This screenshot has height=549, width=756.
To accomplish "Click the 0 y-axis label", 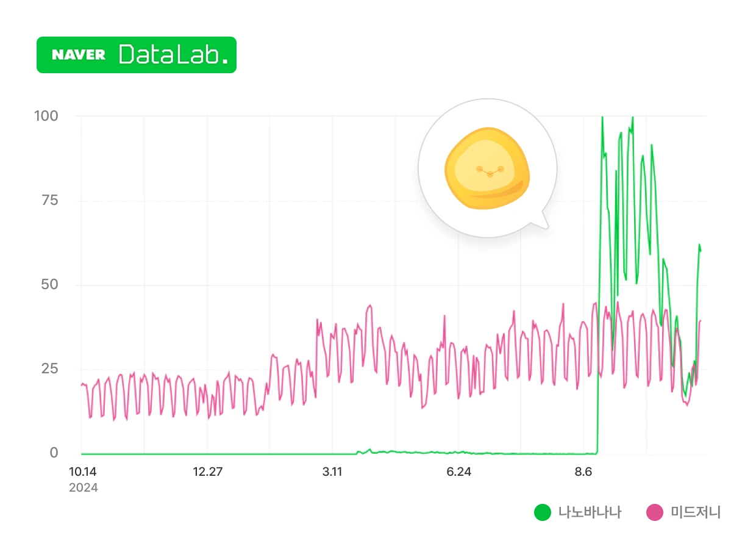I will tap(54, 453).
